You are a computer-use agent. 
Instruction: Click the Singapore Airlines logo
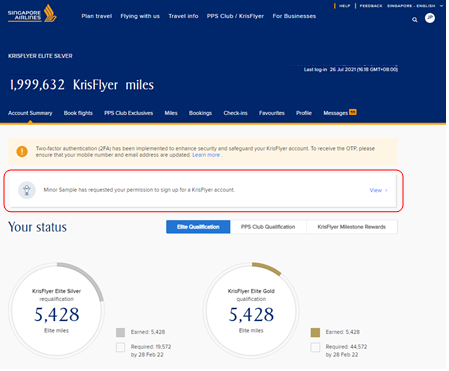click(32, 14)
